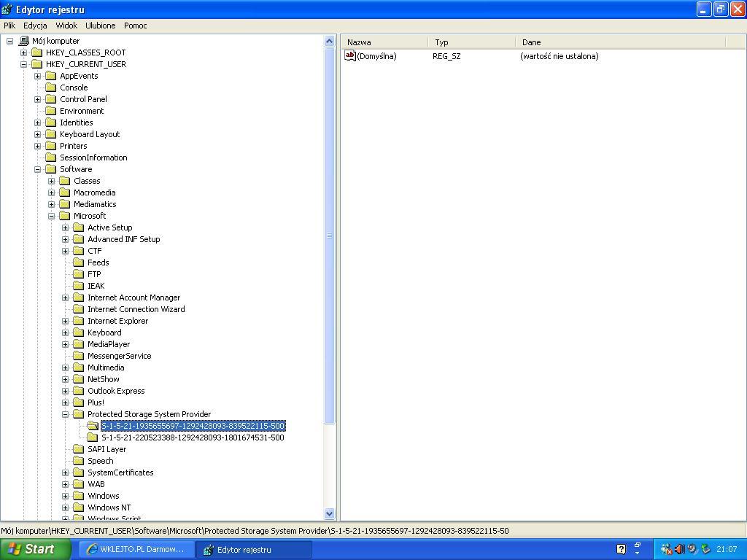747x560 pixels.
Task: Click the tree scrollbar up arrow
Action: click(329, 42)
